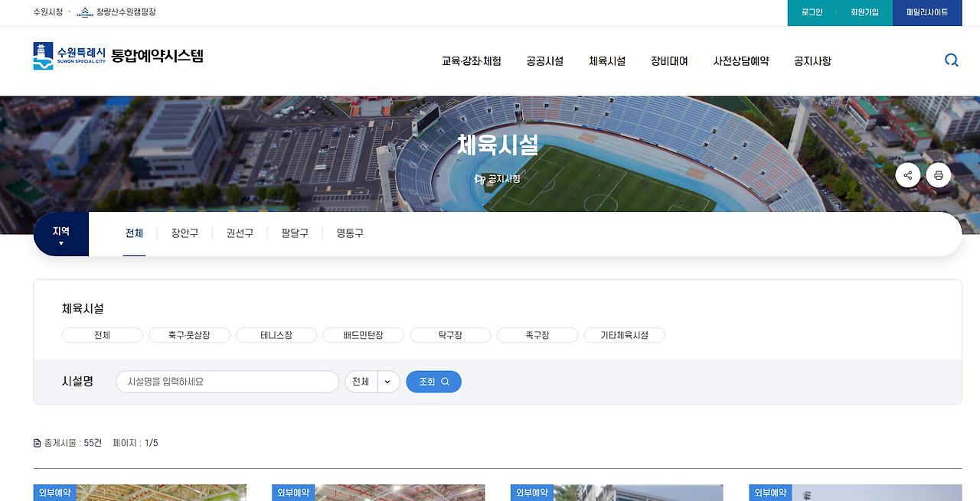Select the 권선구 region tab
The height and width of the screenshot is (501, 980).
click(240, 233)
